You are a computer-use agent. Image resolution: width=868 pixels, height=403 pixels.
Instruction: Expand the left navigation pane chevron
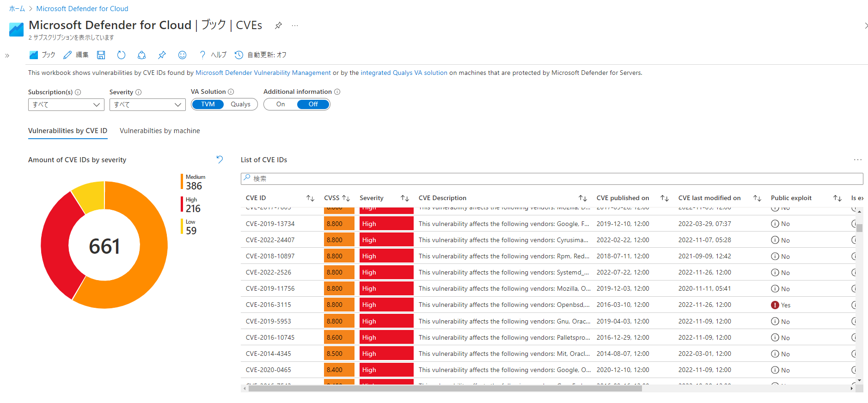click(7, 56)
